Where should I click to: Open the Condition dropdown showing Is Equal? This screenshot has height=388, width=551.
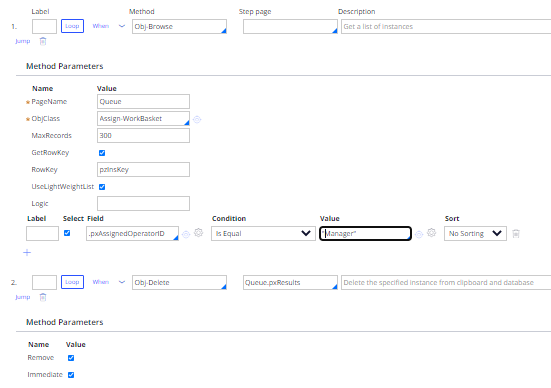point(263,233)
